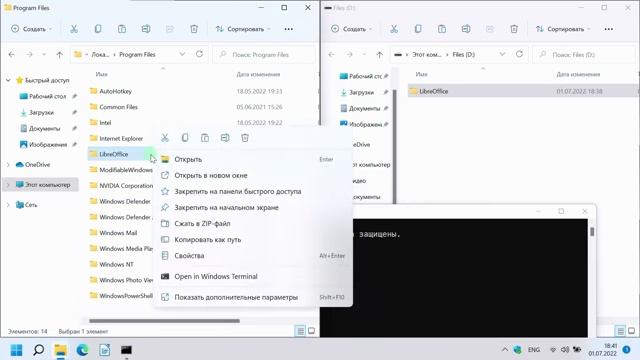Open Создать dropdown in Program Files window
The width and height of the screenshot is (640, 360).
click(32, 29)
